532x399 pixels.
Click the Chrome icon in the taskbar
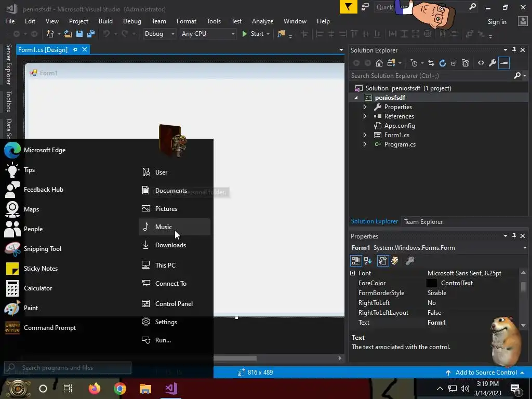pyautogui.click(x=120, y=388)
